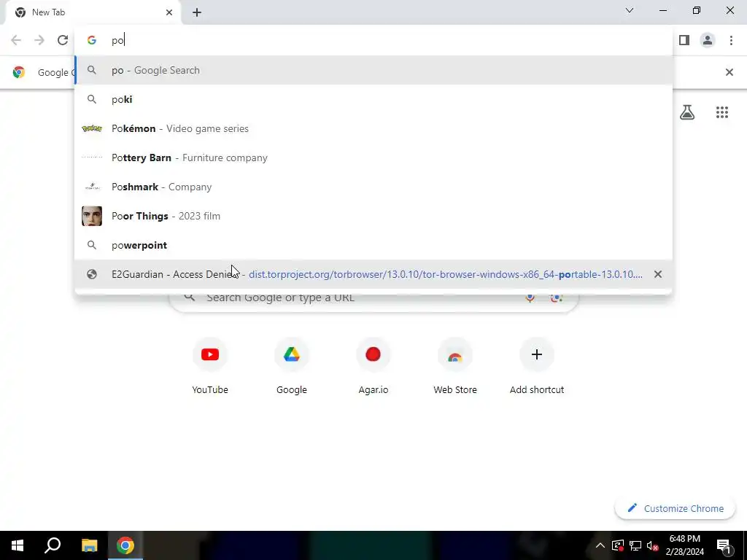
Task: Remove the E2Guardian history suggestion
Action: click(x=658, y=274)
